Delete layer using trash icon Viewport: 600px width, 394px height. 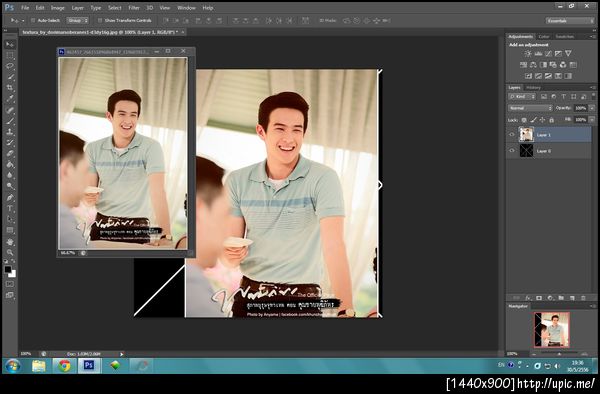[x=583, y=298]
